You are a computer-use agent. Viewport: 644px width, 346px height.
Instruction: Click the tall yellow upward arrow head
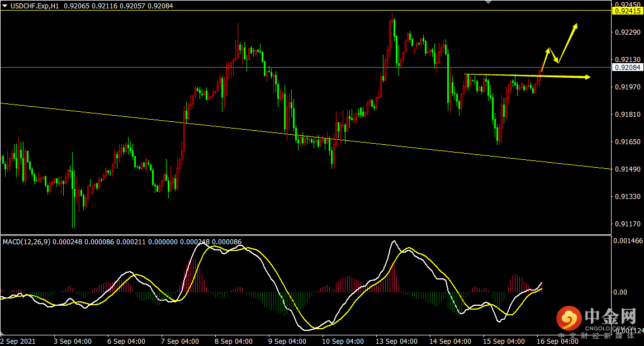point(575,26)
